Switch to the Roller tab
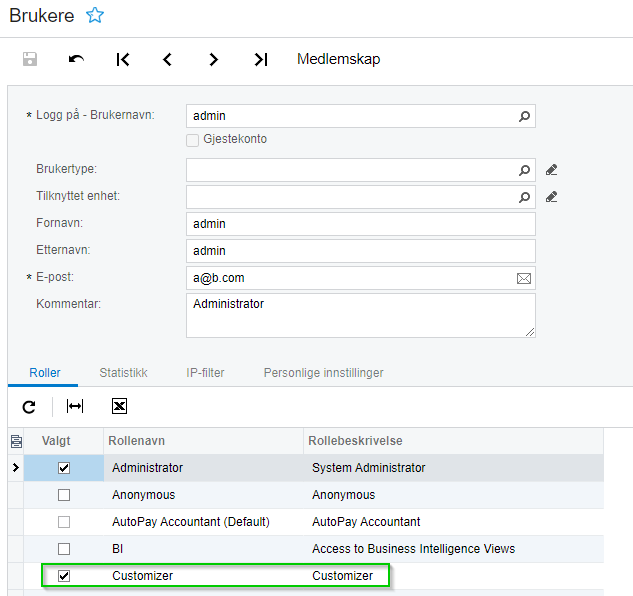The height and width of the screenshot is (596, 633). point(45,373)
